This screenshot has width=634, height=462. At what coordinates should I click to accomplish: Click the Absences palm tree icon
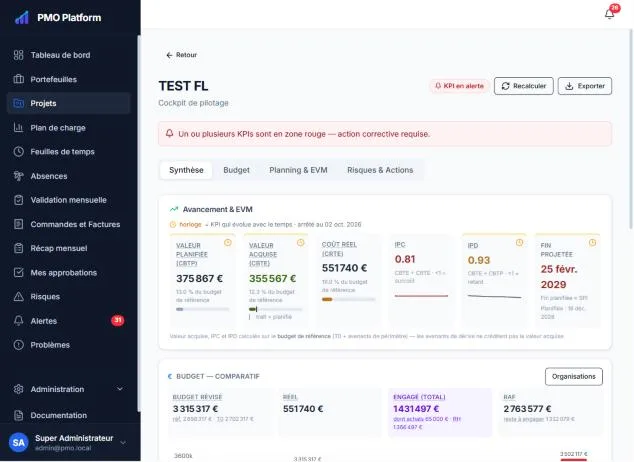(x=19, y=176)
